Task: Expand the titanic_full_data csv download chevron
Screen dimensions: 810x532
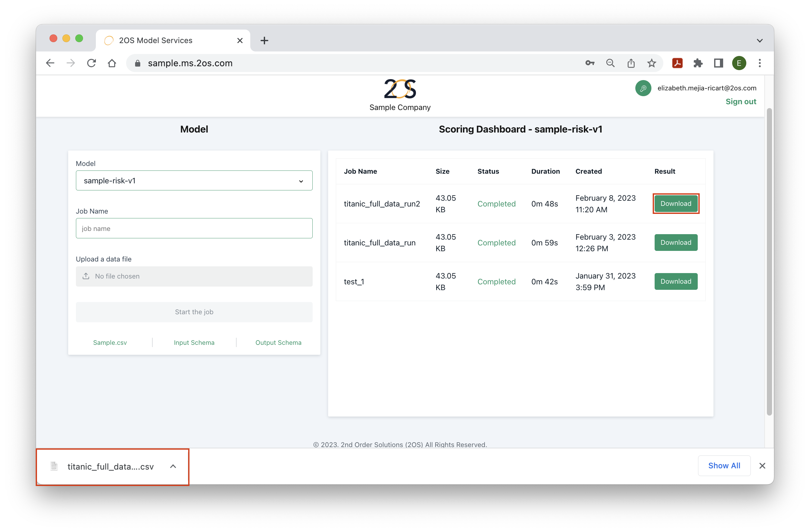Action: click(173, 466)
